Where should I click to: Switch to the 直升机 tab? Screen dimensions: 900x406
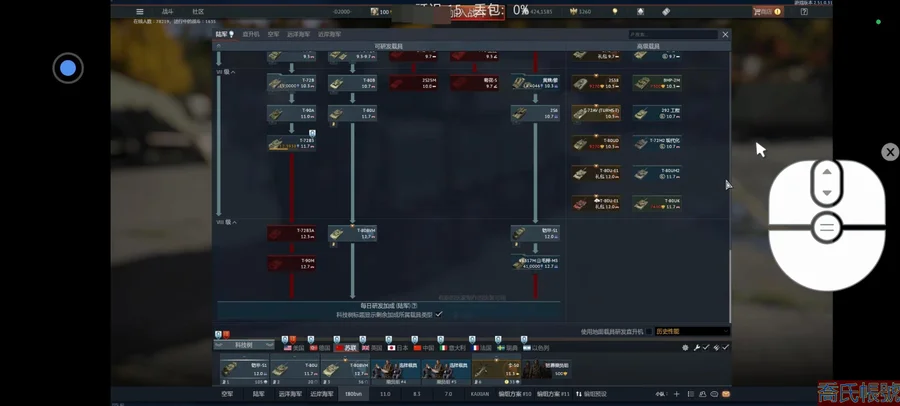(251, 34)
